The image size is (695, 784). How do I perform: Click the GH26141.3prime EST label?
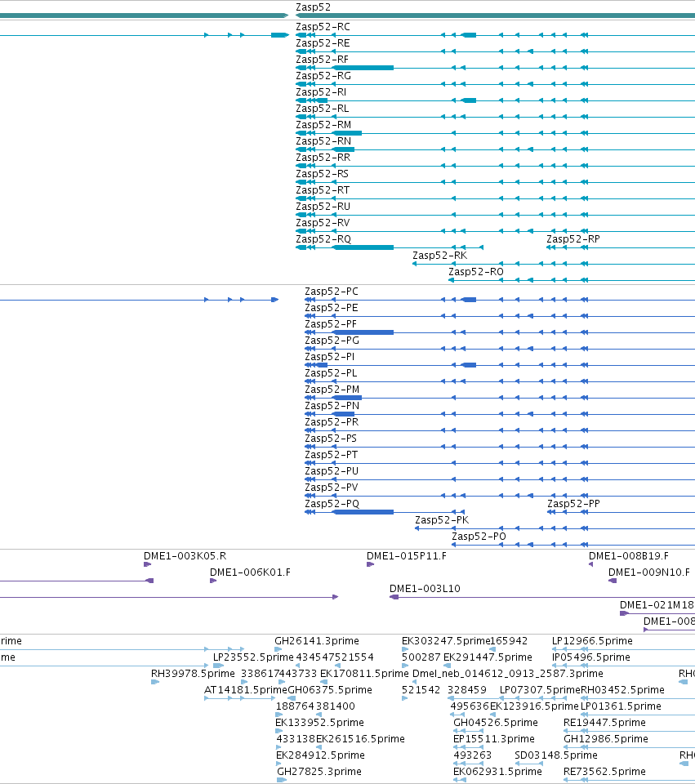(x=317, y=641)
